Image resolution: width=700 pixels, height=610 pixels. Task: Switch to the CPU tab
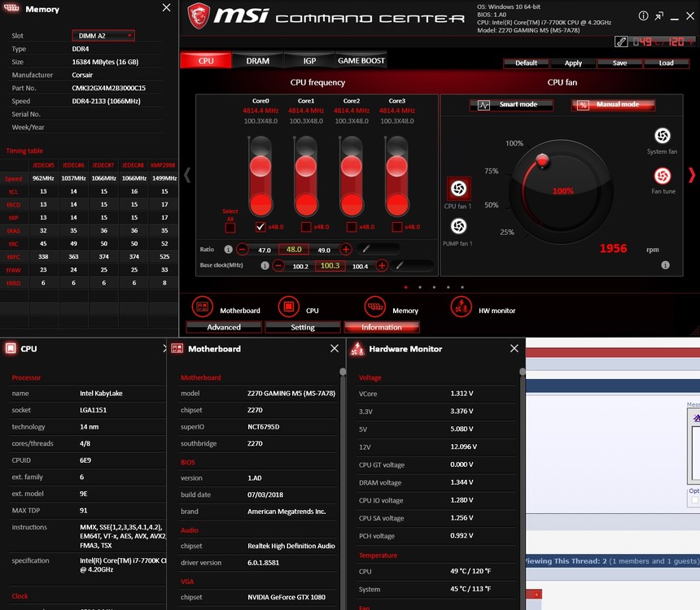point(206,61)
